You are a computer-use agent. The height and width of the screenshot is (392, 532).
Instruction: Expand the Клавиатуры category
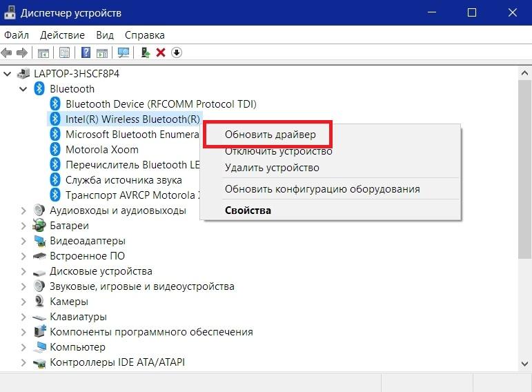23,317
